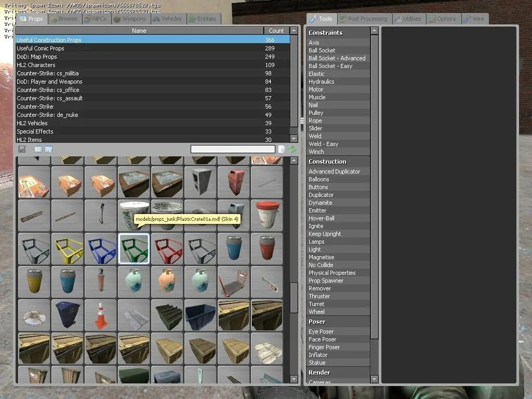Spawn the blue plastic crate prop
This screenshot has width=532, height=399.
pyautogui.click(x=101, y=249)
